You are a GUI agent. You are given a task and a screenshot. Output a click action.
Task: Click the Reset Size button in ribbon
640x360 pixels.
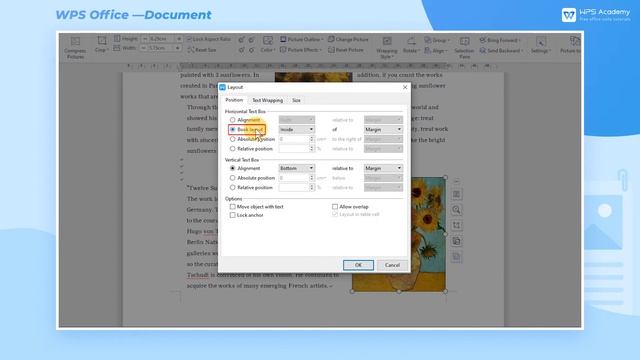coord(202,50)
